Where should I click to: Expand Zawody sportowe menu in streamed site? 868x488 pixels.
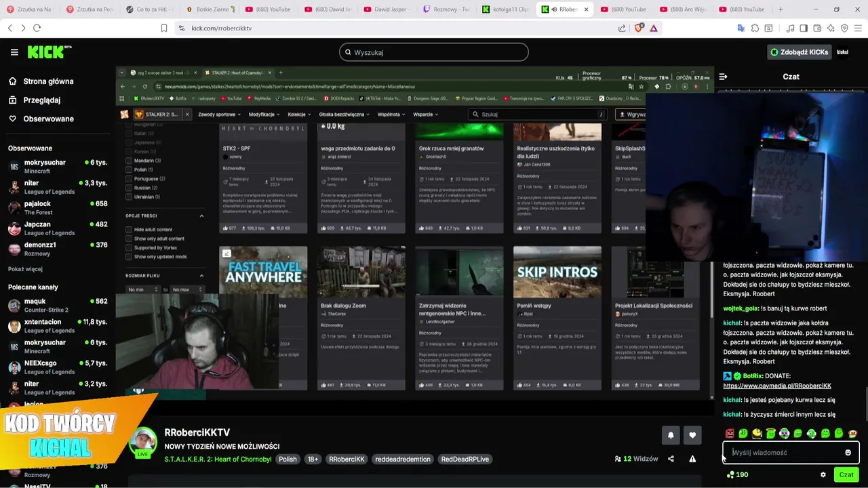coord(220,115)
